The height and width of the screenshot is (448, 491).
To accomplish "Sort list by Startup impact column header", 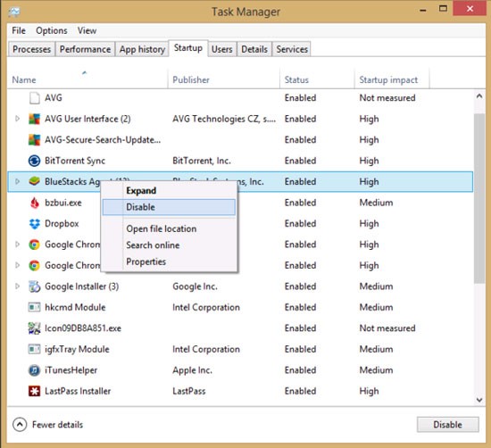I will (x=388, y=79).
